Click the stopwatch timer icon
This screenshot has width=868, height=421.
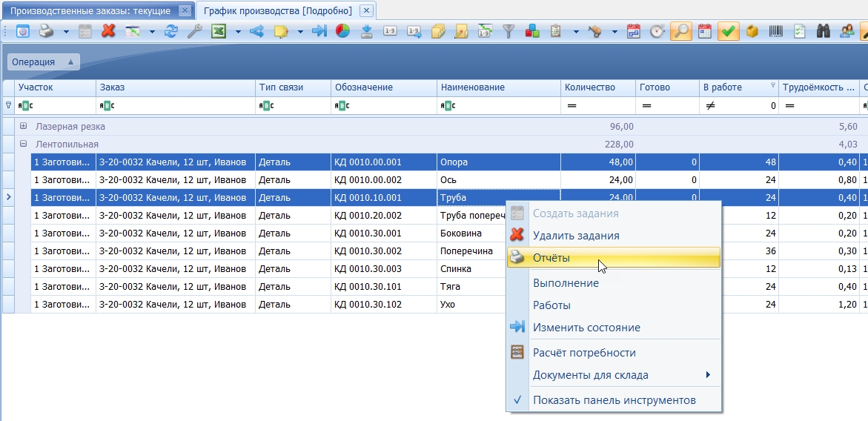(x=657, y=32)
